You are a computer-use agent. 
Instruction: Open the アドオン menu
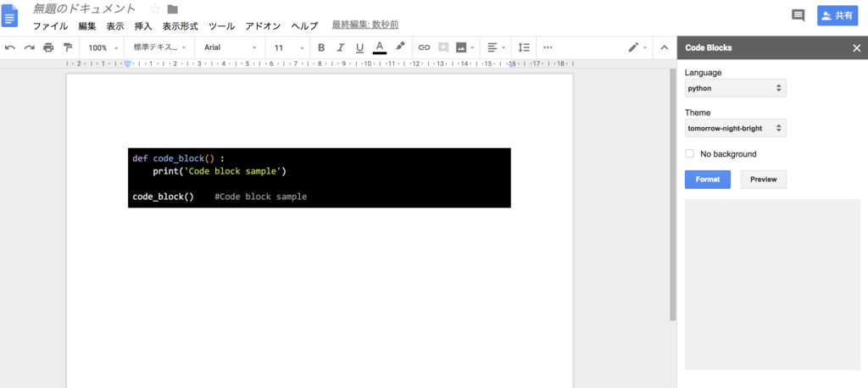[263, 26]
